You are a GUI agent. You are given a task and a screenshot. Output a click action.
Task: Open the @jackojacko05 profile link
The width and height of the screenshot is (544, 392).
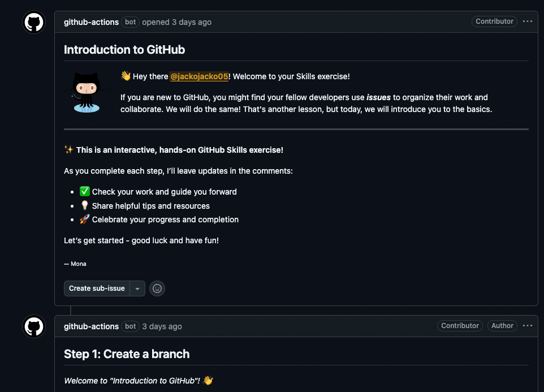tap(199, 76)
